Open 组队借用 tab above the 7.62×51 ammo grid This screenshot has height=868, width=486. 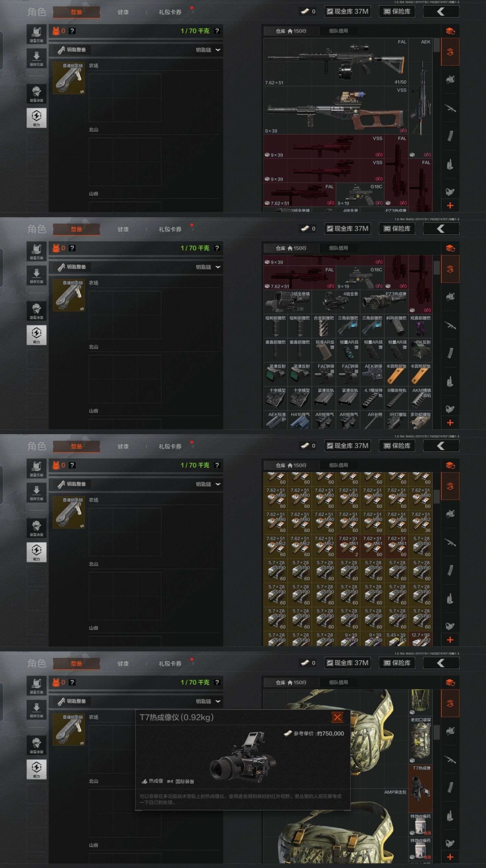[338, 465]
